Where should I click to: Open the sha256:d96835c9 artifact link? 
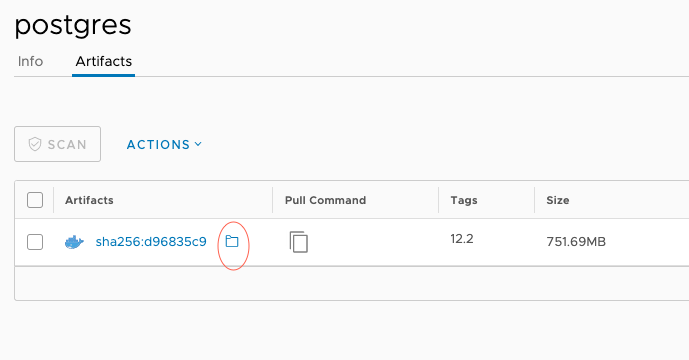pyautogui.click(x=151, y=242)
